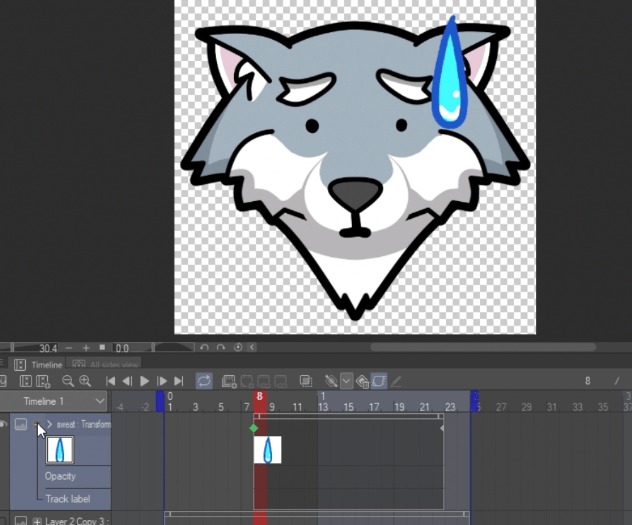The image size is (632, 525).
Task: Go to the last frame
Action: click(x=178, y=381)
